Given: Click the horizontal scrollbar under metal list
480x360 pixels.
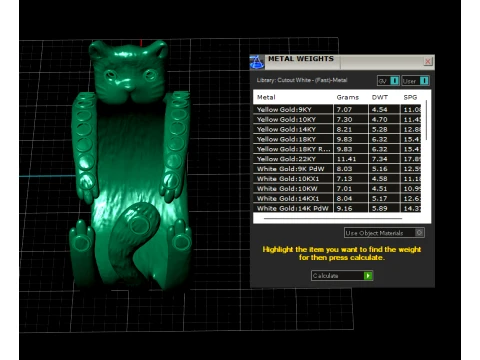Looking at the screenshot, I should [x=333, y=219].
